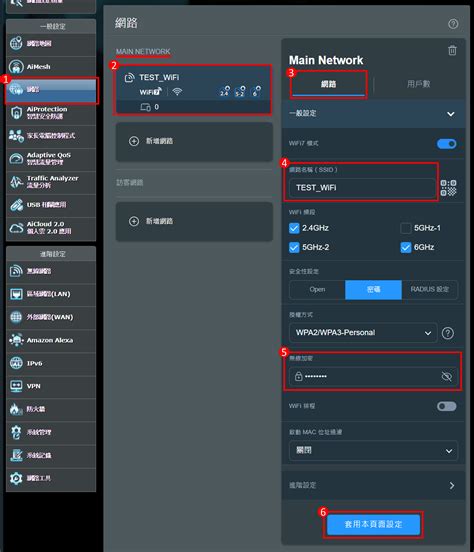Open Parental Controls (家長電腦控制) sidebar icon
Screen dimensions: 474x552
16,136
